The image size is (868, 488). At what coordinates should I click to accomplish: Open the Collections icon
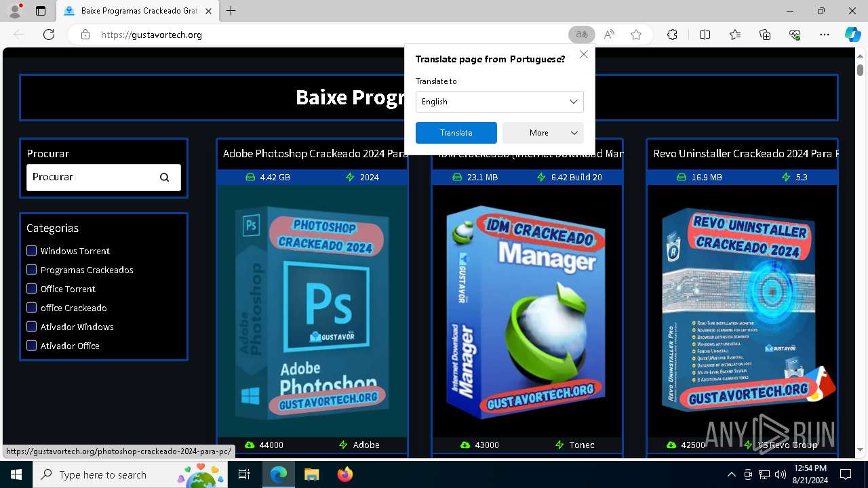tap(765, 35)
